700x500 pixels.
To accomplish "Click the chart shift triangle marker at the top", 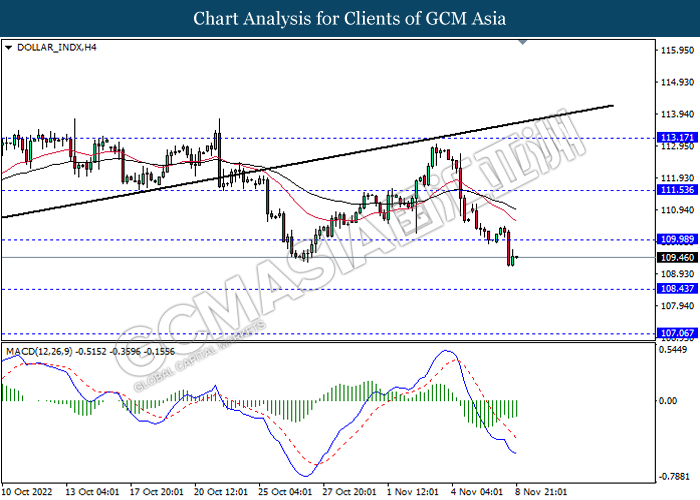I will [523, 42].
